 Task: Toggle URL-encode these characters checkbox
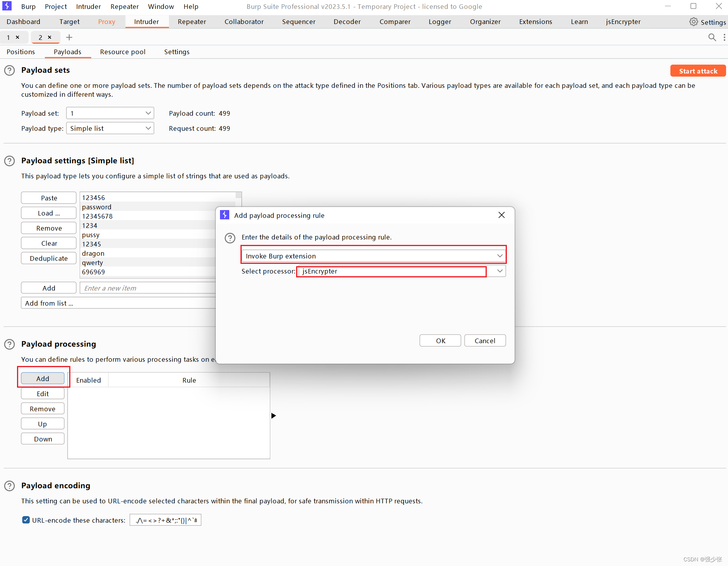26,520
